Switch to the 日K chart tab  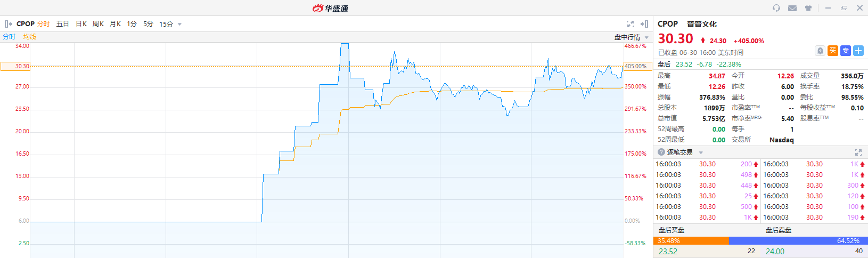click(x=81, y=24)
